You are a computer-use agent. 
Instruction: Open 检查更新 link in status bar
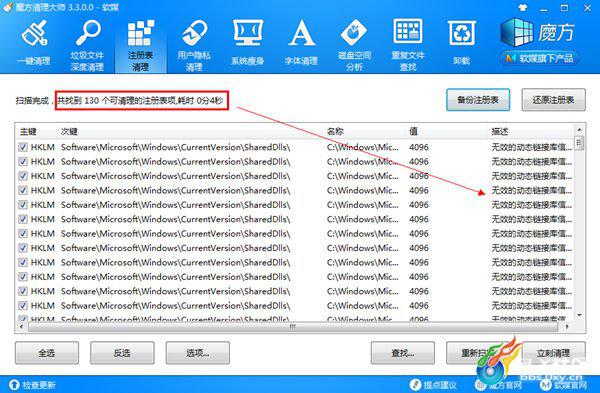33,385
